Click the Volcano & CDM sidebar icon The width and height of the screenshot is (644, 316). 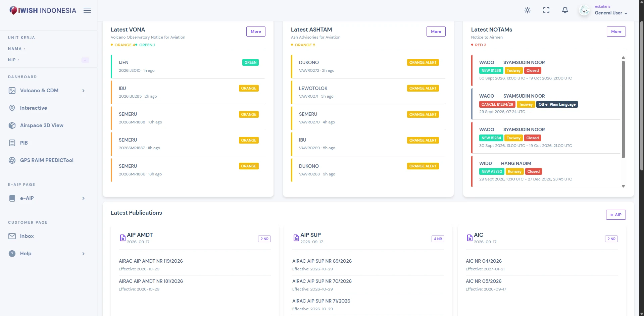pyautogui.click(x=12, y=91)
